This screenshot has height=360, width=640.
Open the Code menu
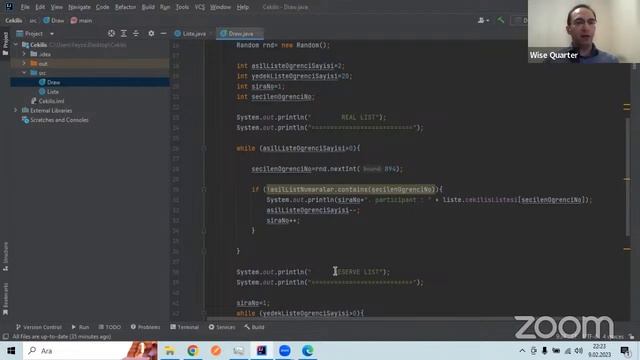tap(102, 7)
